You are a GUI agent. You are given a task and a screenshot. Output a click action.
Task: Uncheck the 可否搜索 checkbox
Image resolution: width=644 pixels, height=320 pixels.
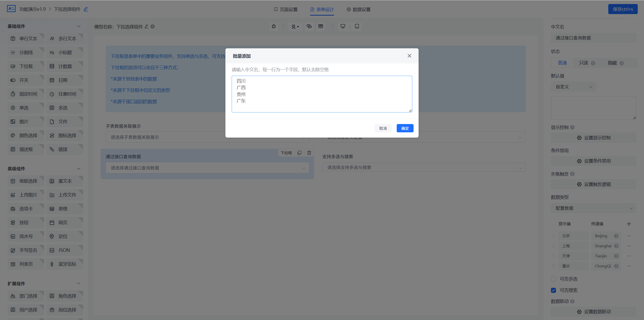point(553,290)
